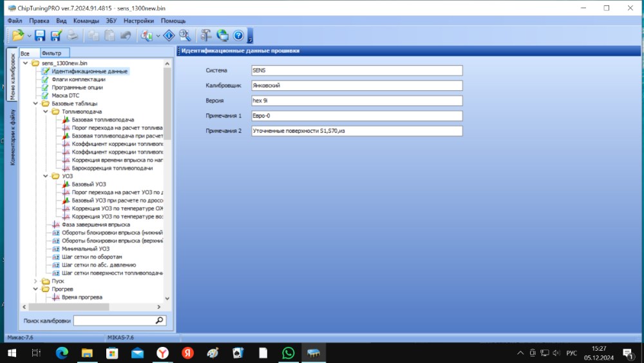Image resolution: width=644 pixels, height=363 pixels.
Task: Select the vertical Меню калибровок tab
Action: pos(12,75)
